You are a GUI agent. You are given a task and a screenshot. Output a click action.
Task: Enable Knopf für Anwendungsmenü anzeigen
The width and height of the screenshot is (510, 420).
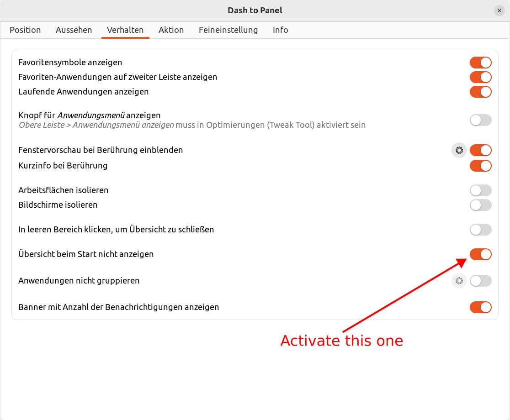tap(480, 120)
